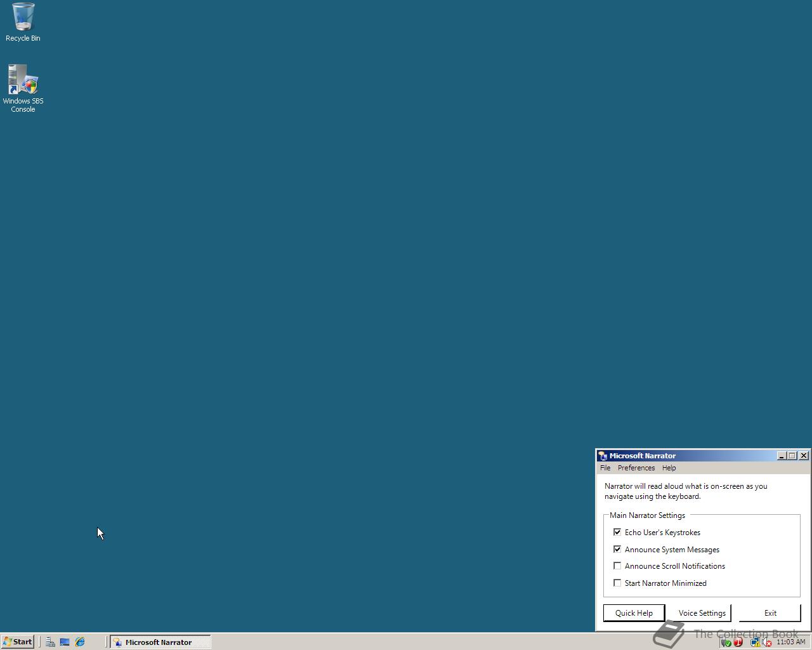Click the 'Narrator will read aloud' description text
Image resolution: width=812 pixels, height=650 pixels.
tap(686, 491)
